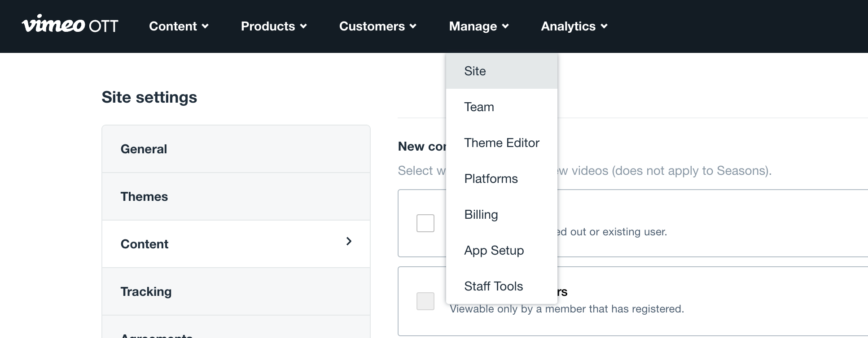This screenshot has width=868, height=338.
Task: Click the Content section chevron arrow
Action: click(349, 242)
